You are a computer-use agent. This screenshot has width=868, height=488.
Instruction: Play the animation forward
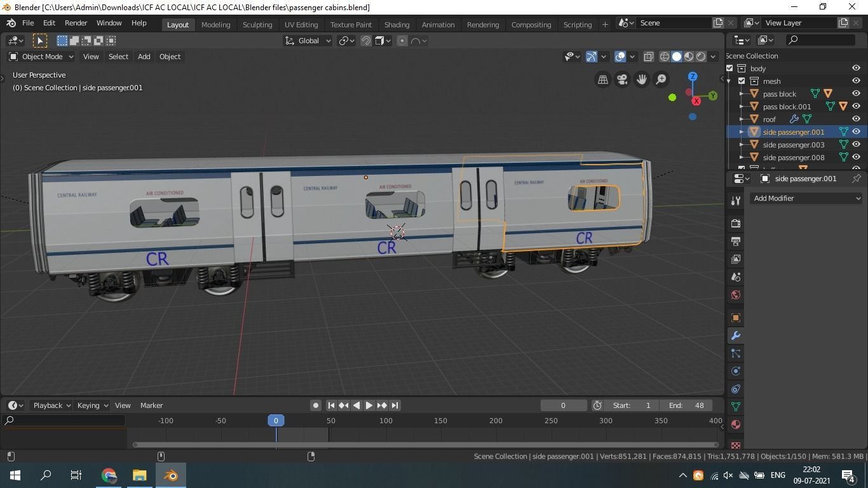coord(369,405)
